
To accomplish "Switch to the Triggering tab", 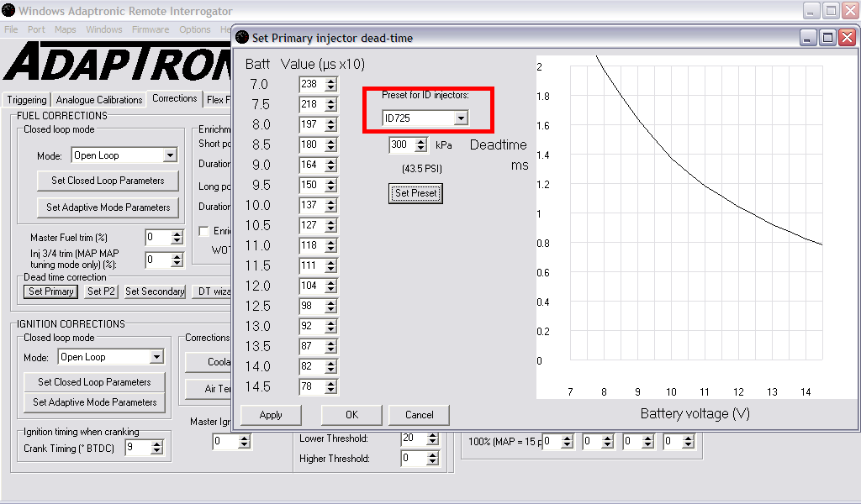I will (x=27, y=99).
